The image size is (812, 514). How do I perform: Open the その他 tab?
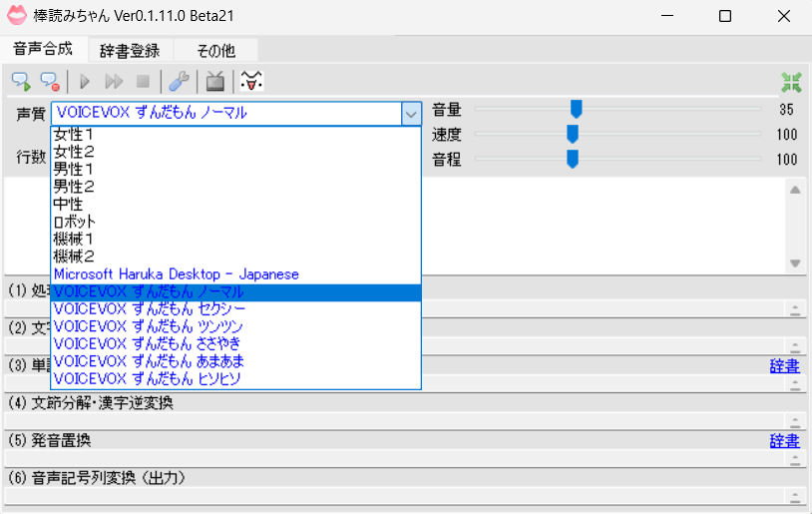[215, 51]
